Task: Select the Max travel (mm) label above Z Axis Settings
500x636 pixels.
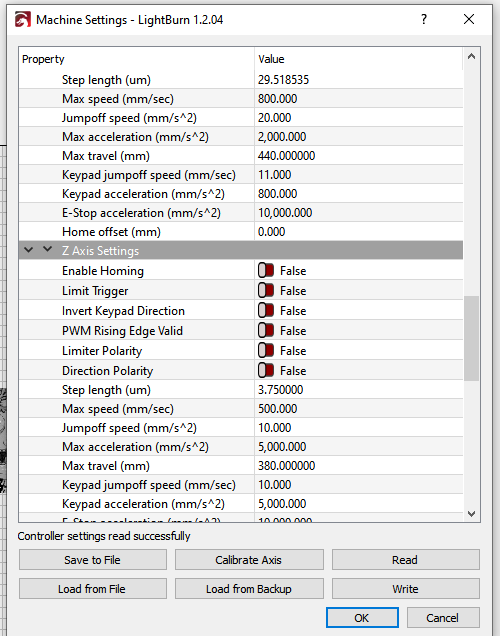Action: [106, 156]
